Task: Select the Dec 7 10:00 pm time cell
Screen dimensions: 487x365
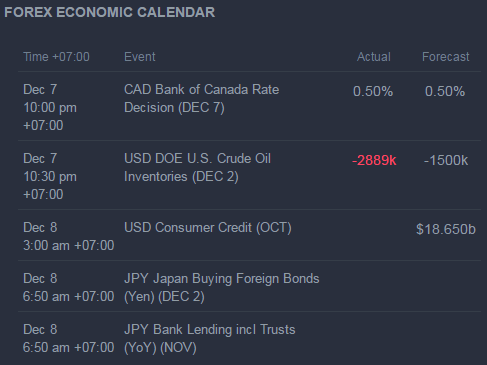Action: 50,108
